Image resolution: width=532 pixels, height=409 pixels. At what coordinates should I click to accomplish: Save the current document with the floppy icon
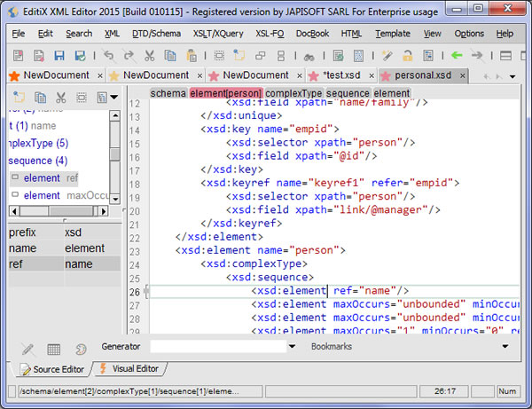pos(59,55)
